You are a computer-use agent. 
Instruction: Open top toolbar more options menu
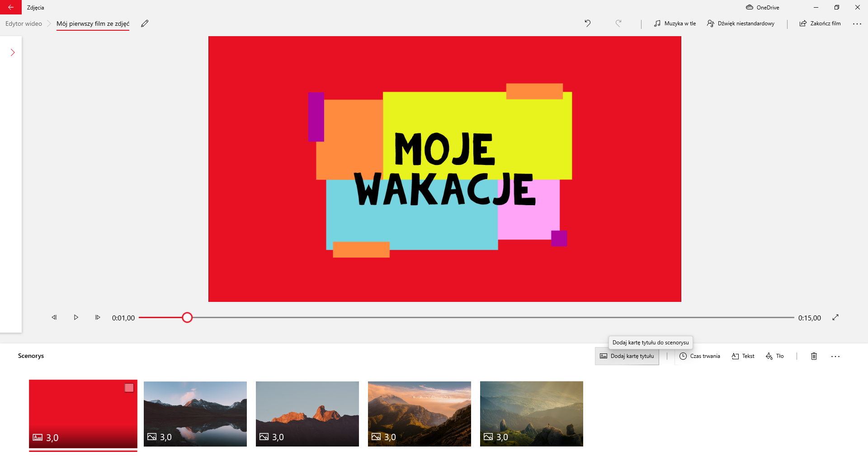coord(857,23)
